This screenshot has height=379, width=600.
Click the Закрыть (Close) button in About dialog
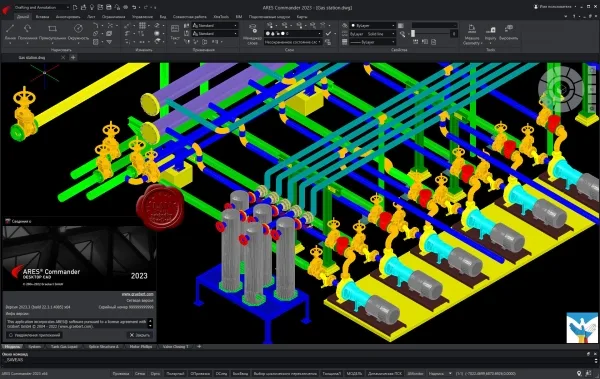[x=140, y=335]
